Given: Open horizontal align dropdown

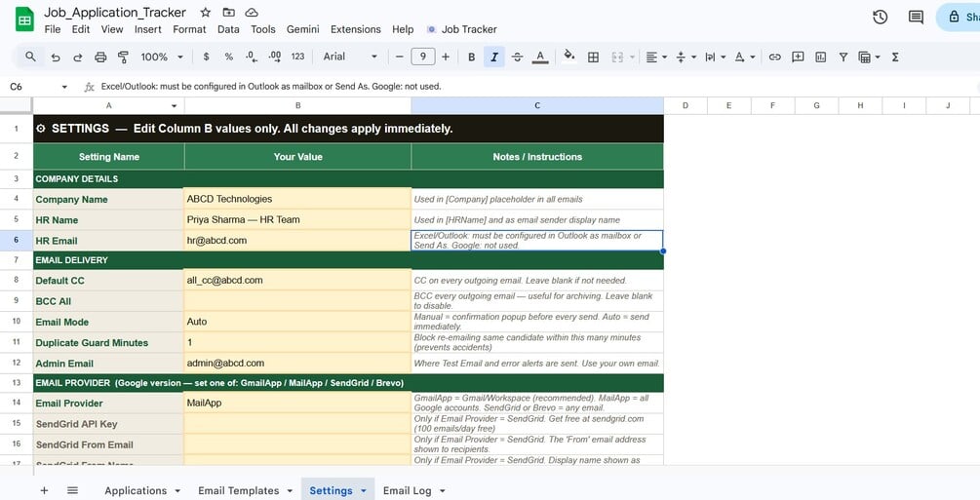Looking at the screenshot, I should point(655,57).
